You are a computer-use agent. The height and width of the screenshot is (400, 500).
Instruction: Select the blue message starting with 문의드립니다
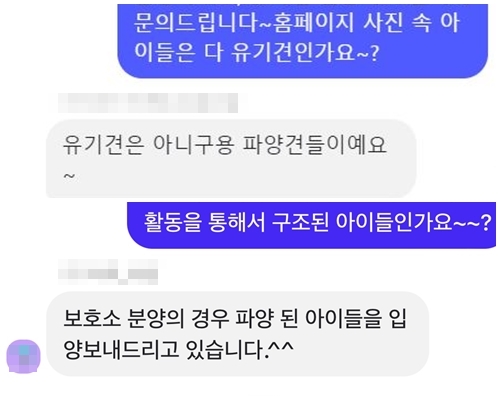coord(303,41)
